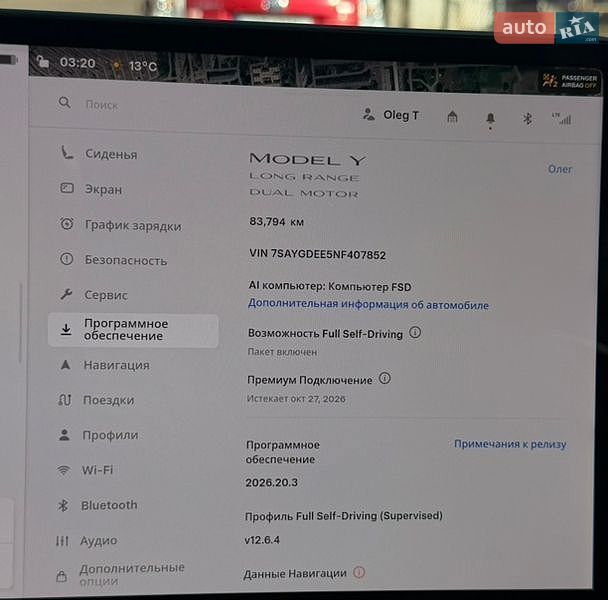The height and width of the screenshot is (600, 608).
Task: Click the seat icon beside Сиденья
Action: (67, 152)
